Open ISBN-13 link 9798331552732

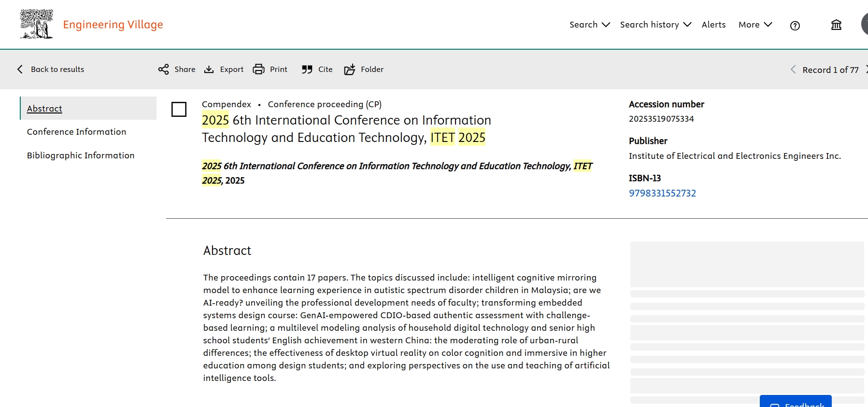click(x=662, y=193)
